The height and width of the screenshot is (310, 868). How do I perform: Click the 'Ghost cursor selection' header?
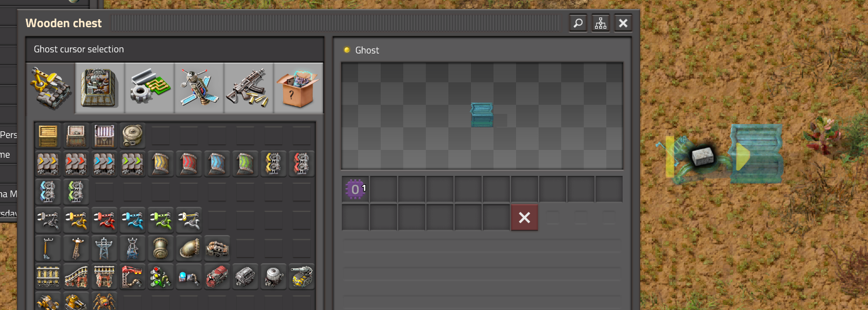tap(78, 49)
